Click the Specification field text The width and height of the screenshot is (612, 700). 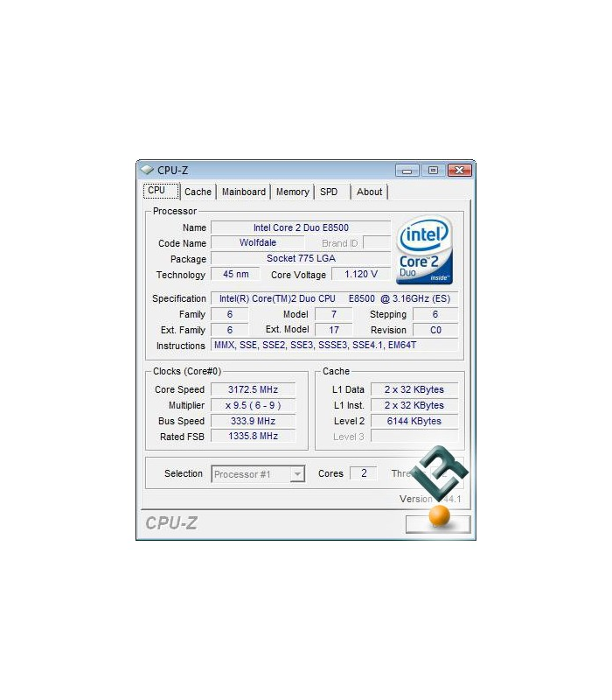click(x=334, y=298)
